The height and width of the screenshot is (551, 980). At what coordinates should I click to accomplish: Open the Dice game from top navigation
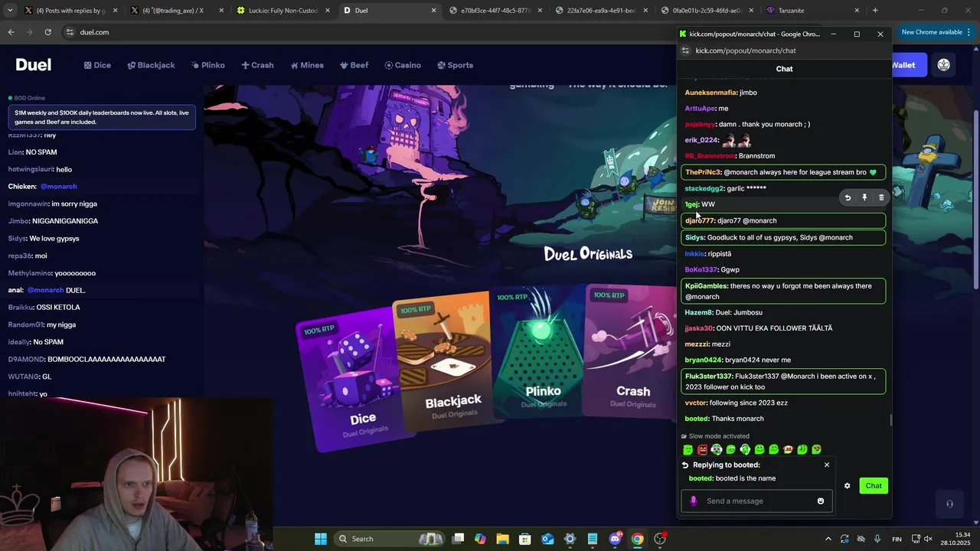(x=97, y=65)
